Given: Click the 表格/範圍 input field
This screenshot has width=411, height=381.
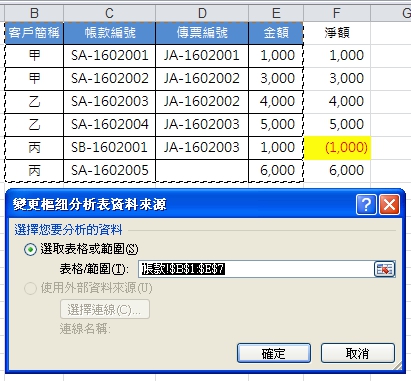Looking at the screenshot, I should 256,269.
